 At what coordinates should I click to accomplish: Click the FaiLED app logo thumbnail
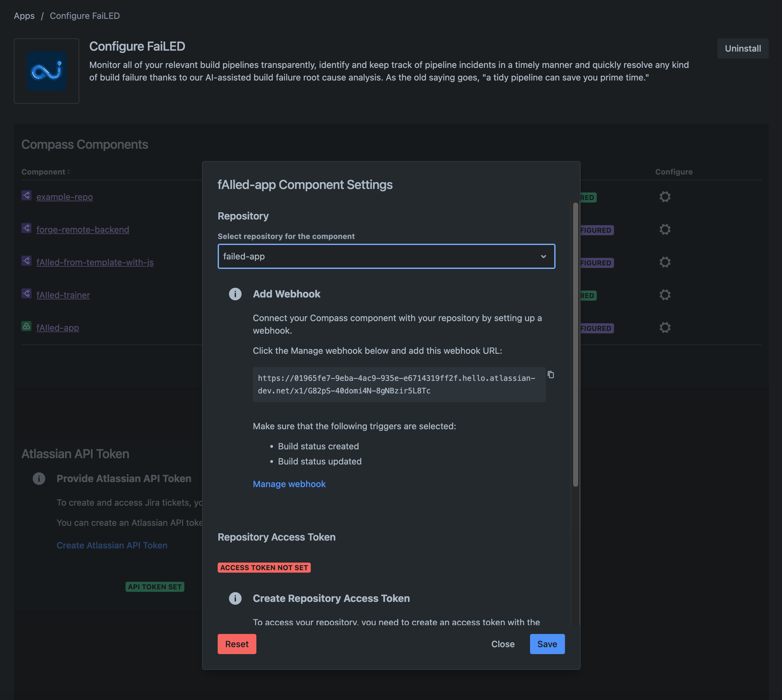click(47, 71)
